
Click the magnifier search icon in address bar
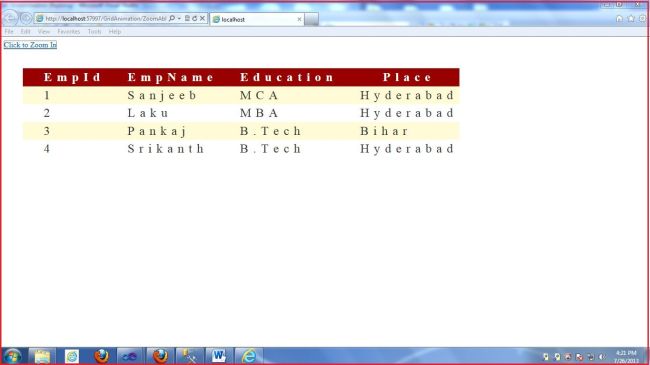tap(172, 19)
